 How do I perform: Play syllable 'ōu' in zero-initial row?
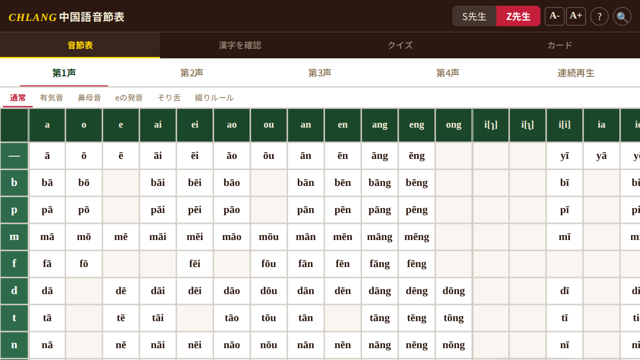point(269,156)
